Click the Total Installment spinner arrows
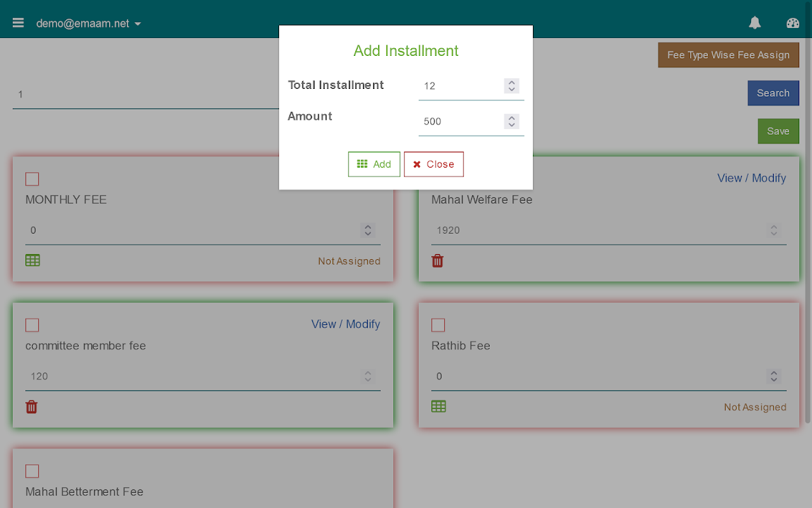The height and width of the screenshot is (508, 812). (x=512, y=86)
